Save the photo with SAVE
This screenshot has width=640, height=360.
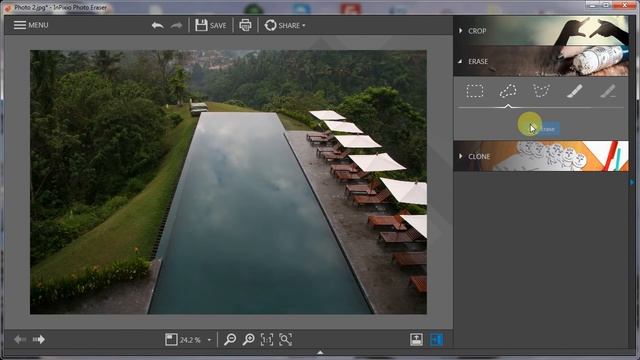[211, 25]
